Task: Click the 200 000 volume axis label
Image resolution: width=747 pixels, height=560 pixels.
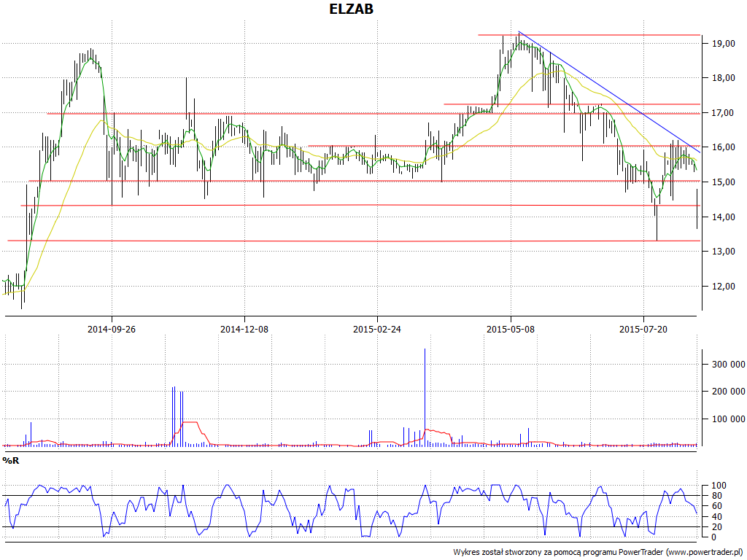Action: pyautogui.click(x=729, y=392)
